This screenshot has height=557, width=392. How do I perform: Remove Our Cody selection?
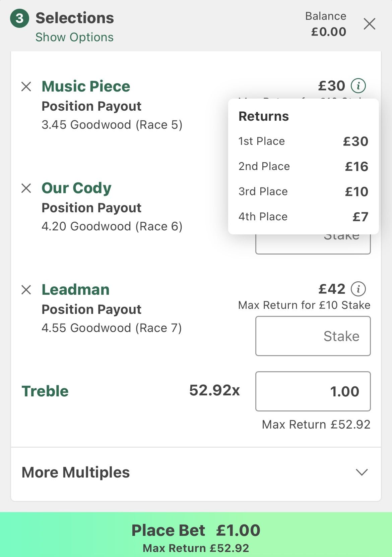click(26, 188)
